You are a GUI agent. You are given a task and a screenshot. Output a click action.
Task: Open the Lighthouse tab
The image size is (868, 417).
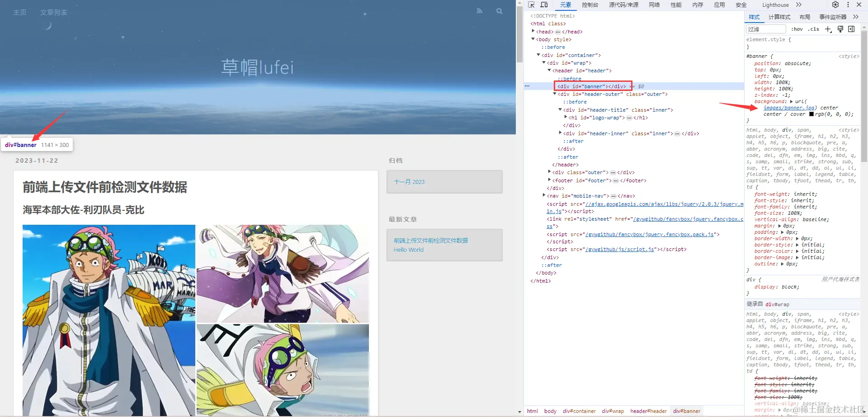(x=775, y=5)
